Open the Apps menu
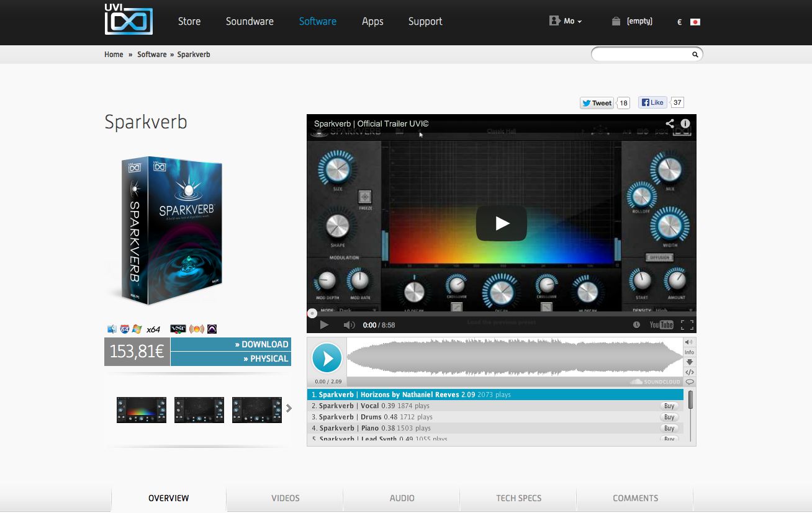812x513 pixels. (372, 21)
